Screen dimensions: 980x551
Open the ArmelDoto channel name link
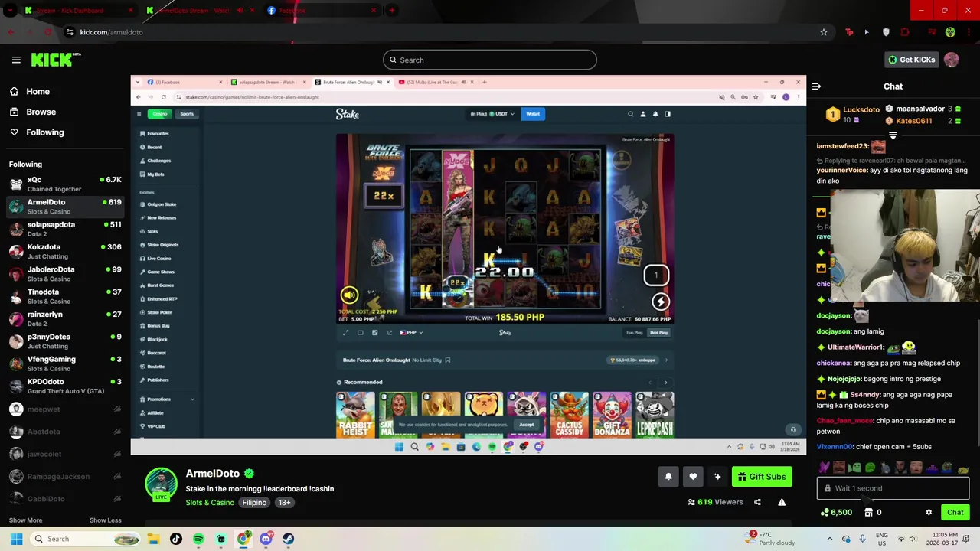pos(212,474)
